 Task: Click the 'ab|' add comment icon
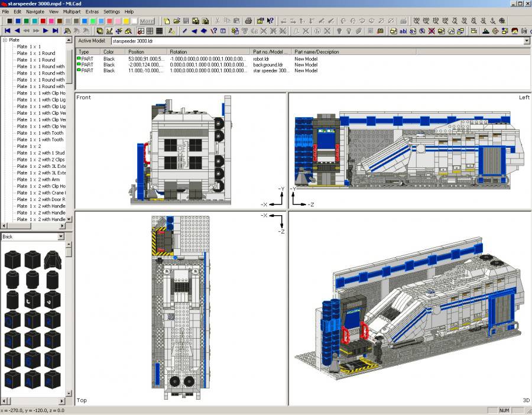click(403, 31)
